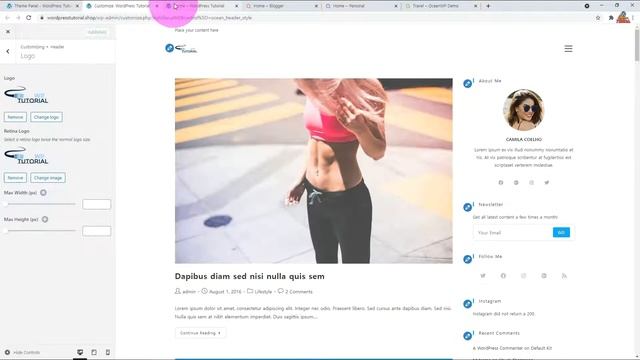Bookmark this page with star icon

click(598, 18)
